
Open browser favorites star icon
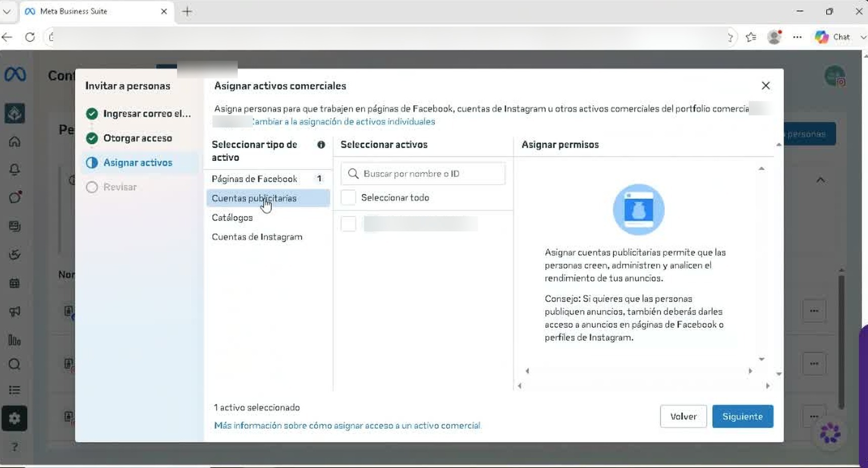[x=751, y=37]
